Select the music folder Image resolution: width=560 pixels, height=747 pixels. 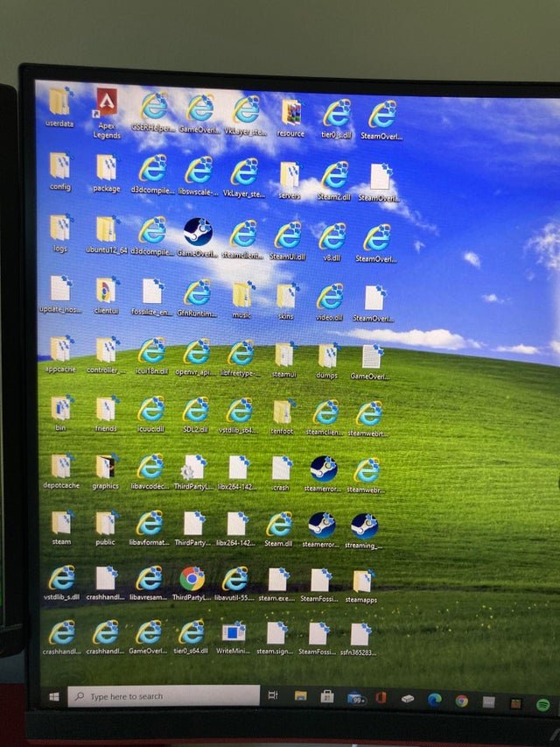click(x=241, y=294)
